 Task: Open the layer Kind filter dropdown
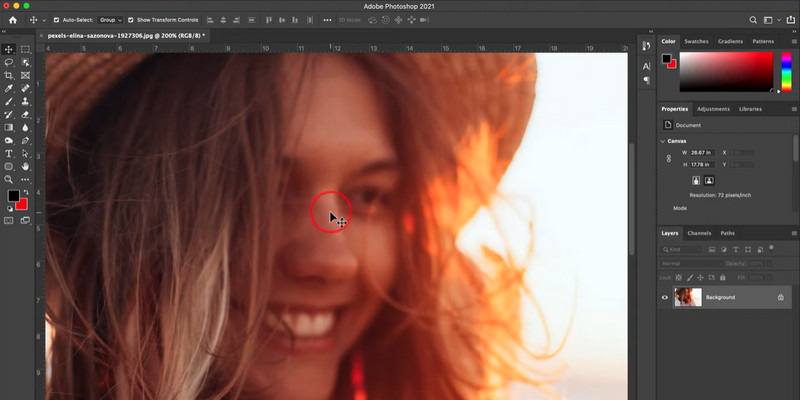pyautogui.click(x=681, y=249)
